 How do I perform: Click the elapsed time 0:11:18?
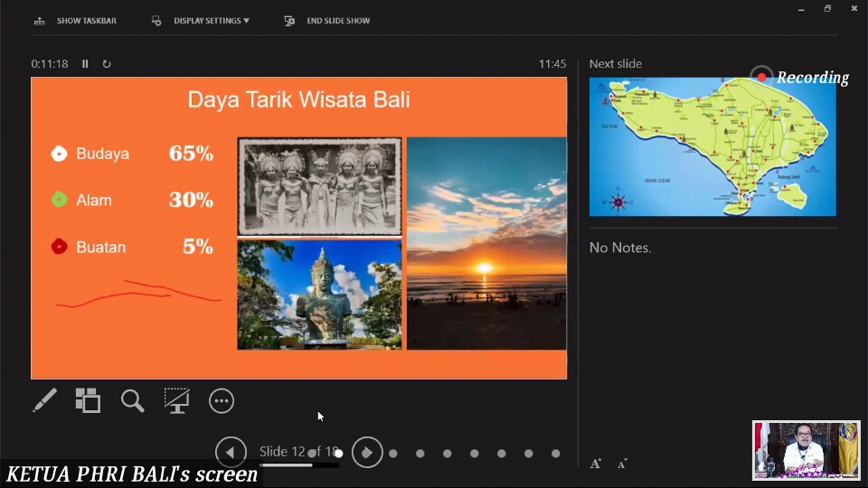pos(50,63)
